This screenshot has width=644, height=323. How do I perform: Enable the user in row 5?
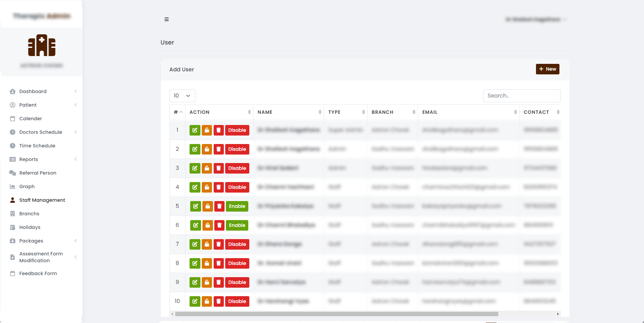(x=237, y=206)
